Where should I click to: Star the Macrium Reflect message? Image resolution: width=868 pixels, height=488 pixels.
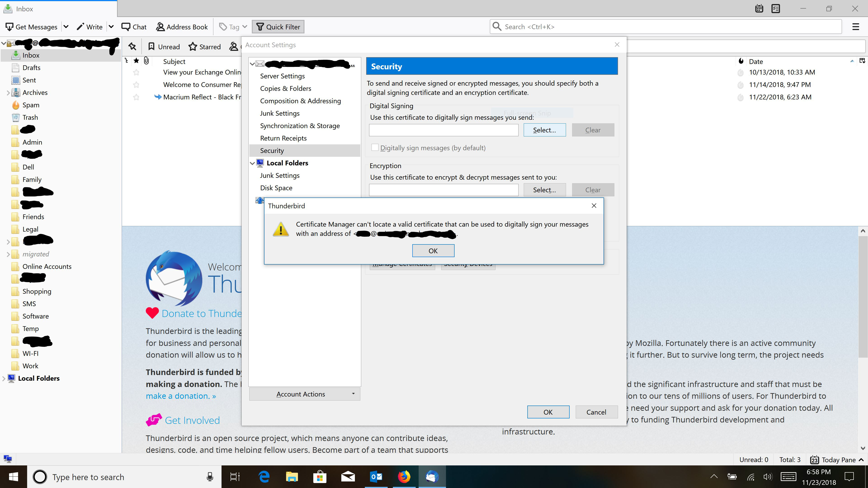point(136,97)
